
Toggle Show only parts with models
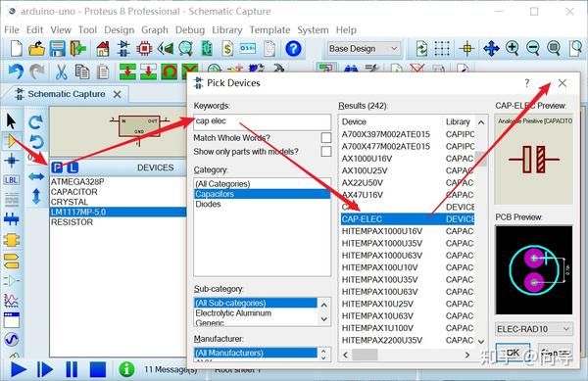click(326, 152)
